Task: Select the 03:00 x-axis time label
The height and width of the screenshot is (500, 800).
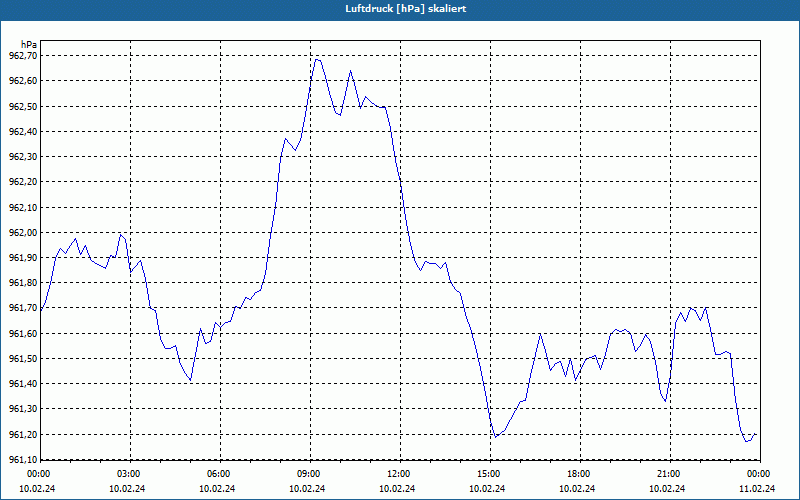Action: [130, 474]
